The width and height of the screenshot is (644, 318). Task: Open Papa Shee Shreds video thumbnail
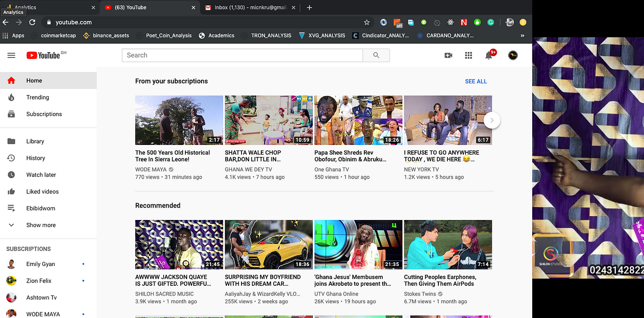358,120
